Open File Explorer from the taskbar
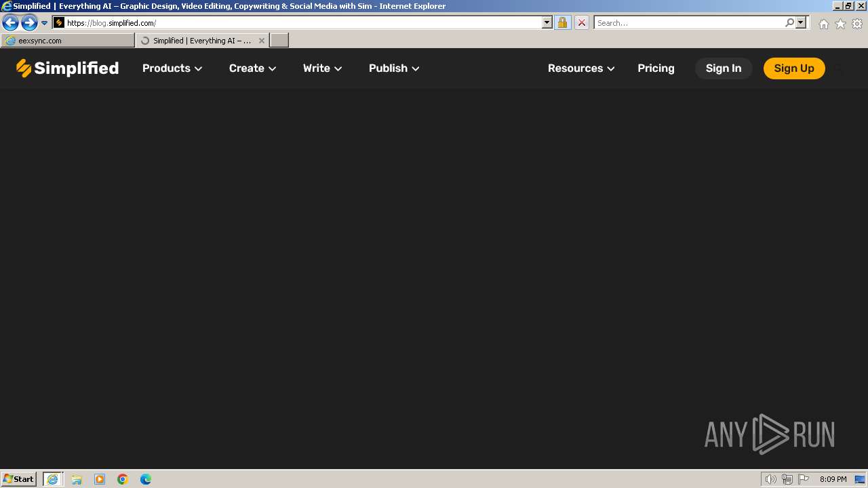Viewport: 868px width, 488px height. click(77, 479)
